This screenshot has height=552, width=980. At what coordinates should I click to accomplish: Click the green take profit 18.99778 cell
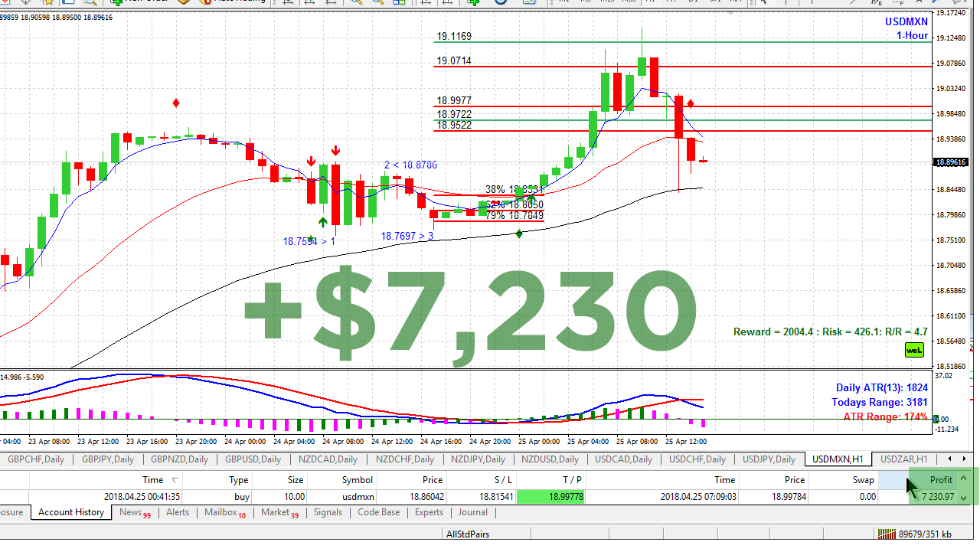coord(551,497)
